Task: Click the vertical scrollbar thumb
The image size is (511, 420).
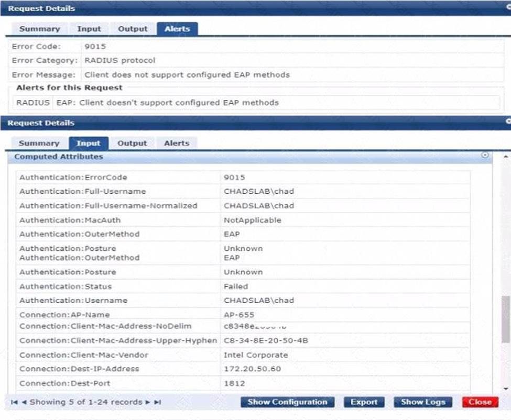Action: 506,319
